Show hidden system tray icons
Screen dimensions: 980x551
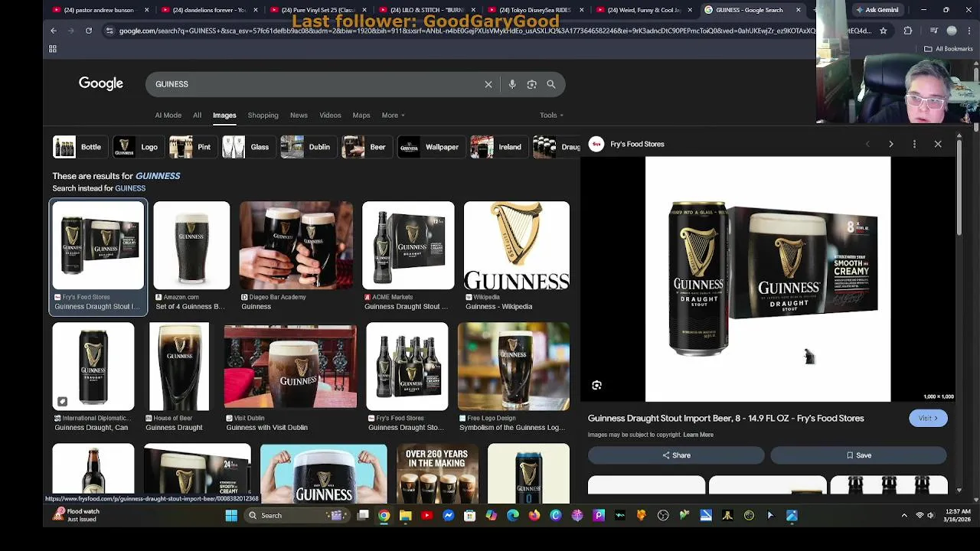click(904, 516)
